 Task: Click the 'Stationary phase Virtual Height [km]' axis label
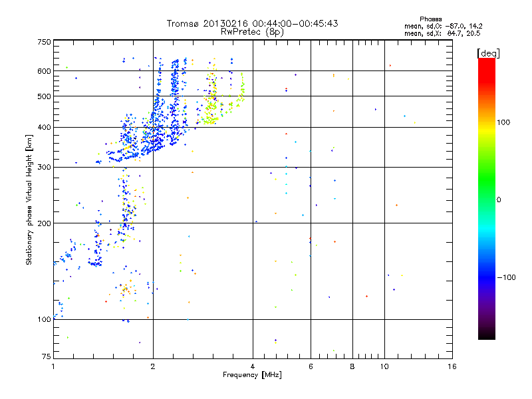click(29, 199)
